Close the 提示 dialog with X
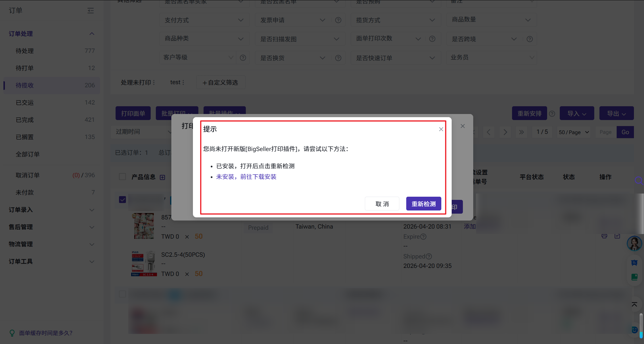 [441, 129]
